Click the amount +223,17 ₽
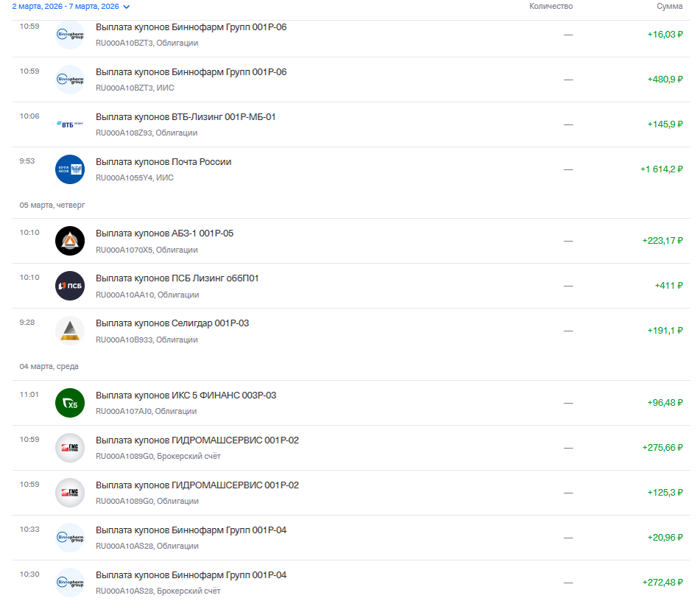Image resolution: width=700 pixels, height=615 pixels. coord(662,241)
